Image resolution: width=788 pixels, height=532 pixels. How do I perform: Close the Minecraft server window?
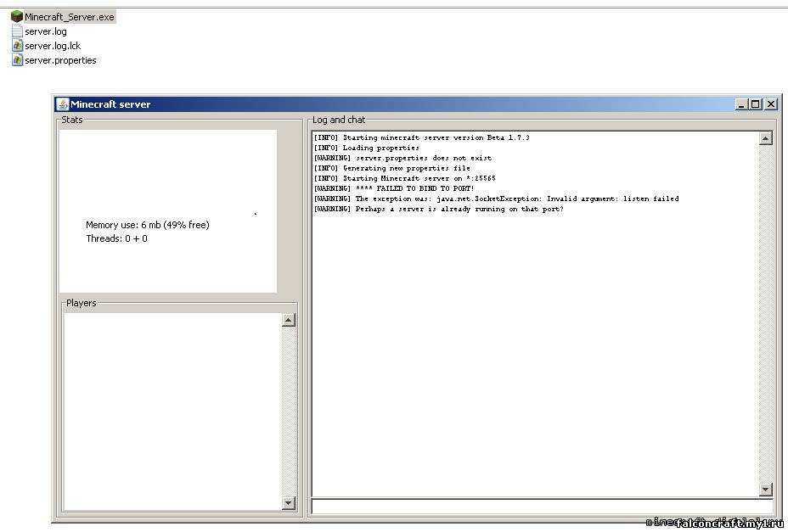tap(770, 104)
